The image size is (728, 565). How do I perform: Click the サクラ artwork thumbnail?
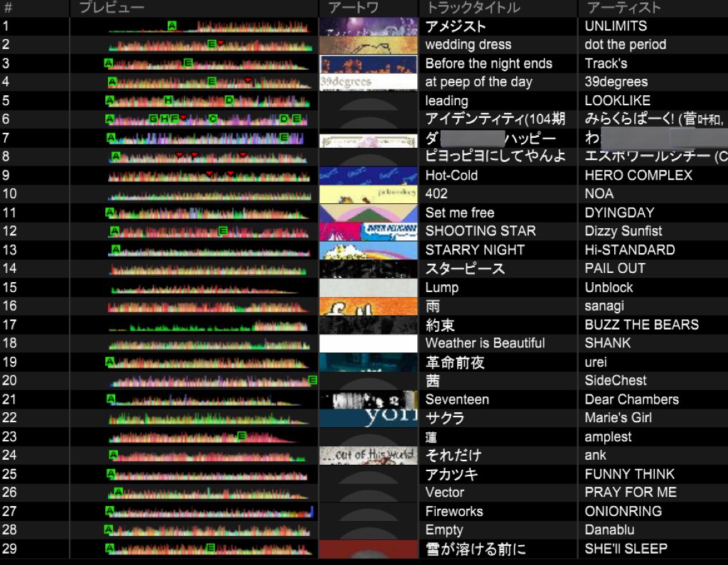(x=369, y=418)
